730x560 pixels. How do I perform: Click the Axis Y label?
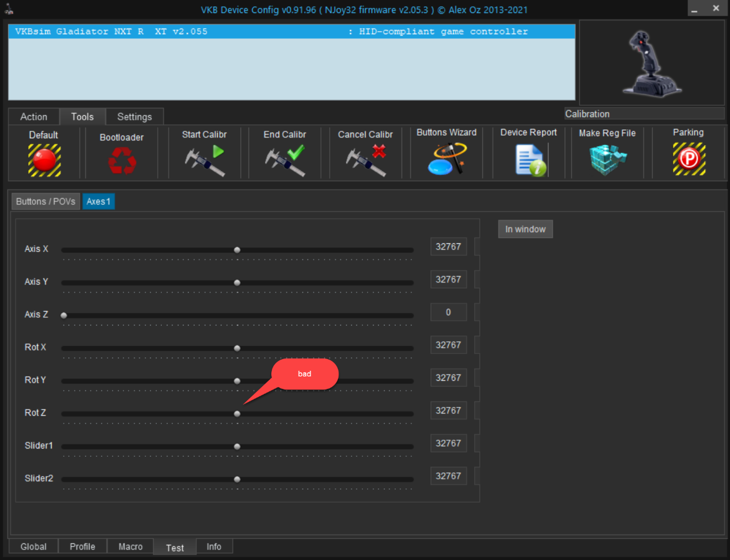tap(36, 282)
